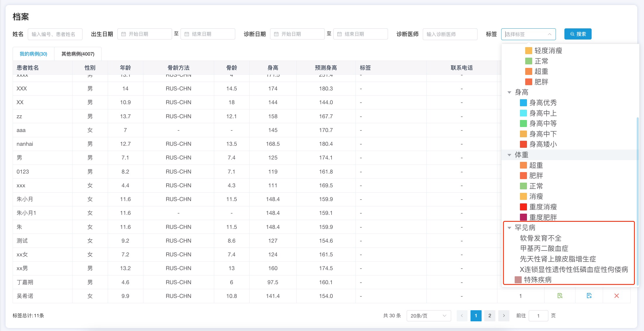Select the 身高矮小 tag

coord(538,144)
